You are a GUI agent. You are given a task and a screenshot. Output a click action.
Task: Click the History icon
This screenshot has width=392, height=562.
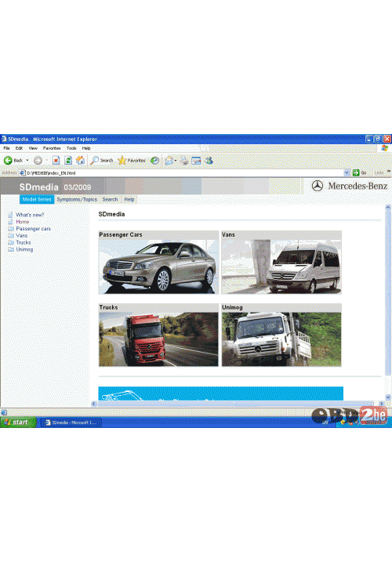click(154, 160)
